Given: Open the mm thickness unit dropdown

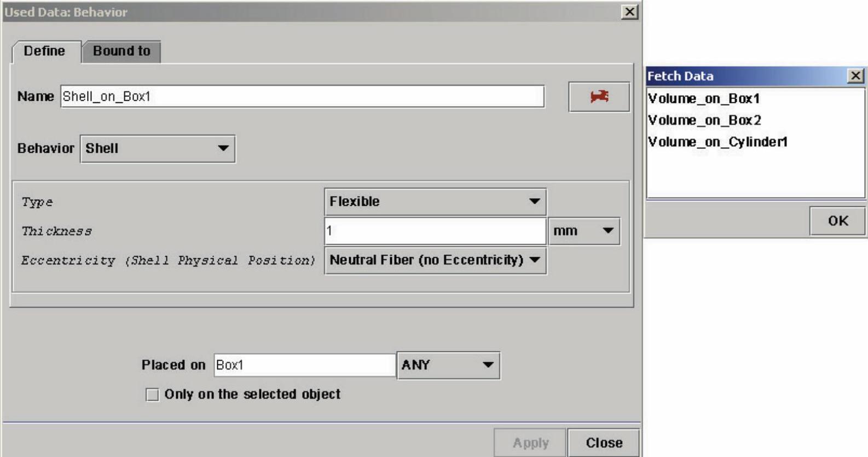Looking at the screenshot, I should click(584, 231).
